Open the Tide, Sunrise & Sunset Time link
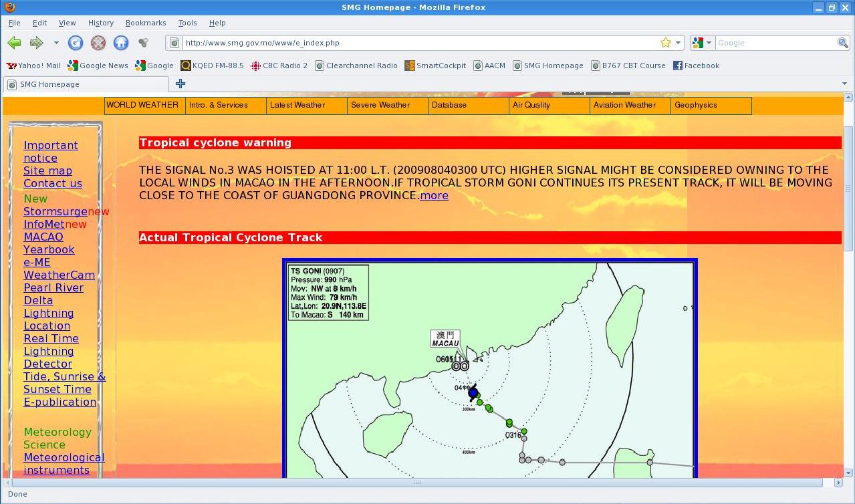855x504 pixels. [64, 383]
